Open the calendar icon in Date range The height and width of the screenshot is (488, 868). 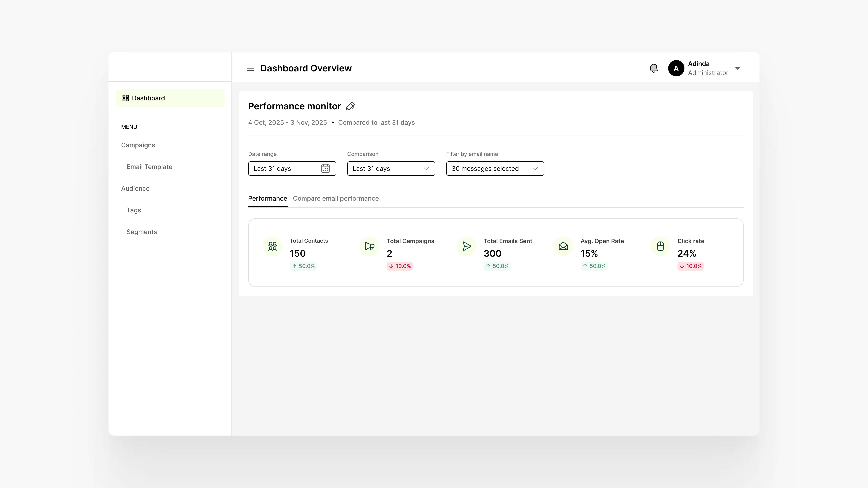(325, 168)
